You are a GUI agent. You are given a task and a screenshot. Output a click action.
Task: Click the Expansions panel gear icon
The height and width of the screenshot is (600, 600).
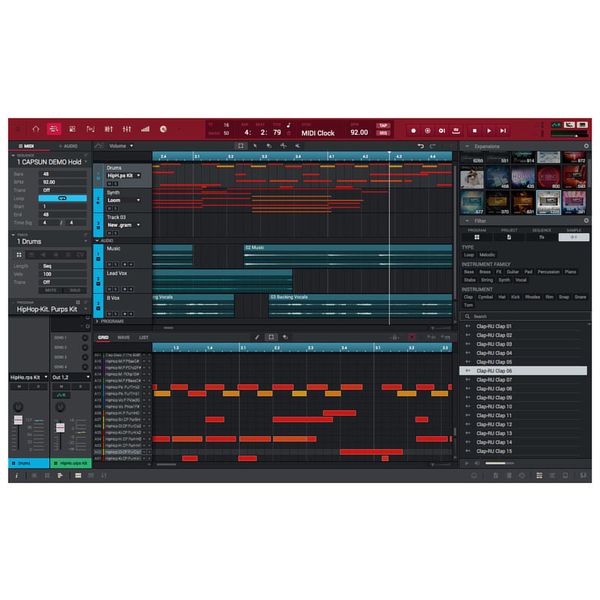[x=586, y=146]
